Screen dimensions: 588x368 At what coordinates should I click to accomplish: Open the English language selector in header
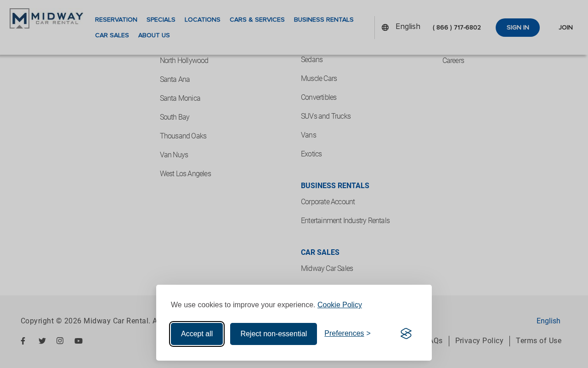(408, 27)
